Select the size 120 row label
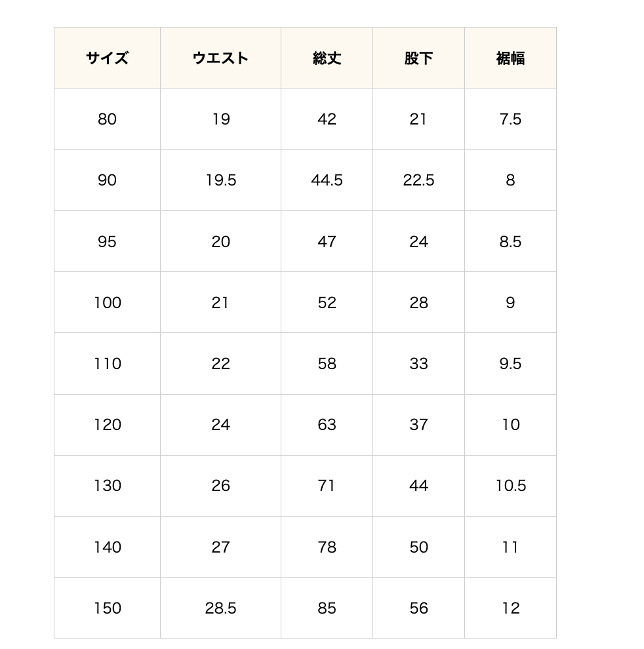This screenshot has height=649, width=644. (107, 425)
